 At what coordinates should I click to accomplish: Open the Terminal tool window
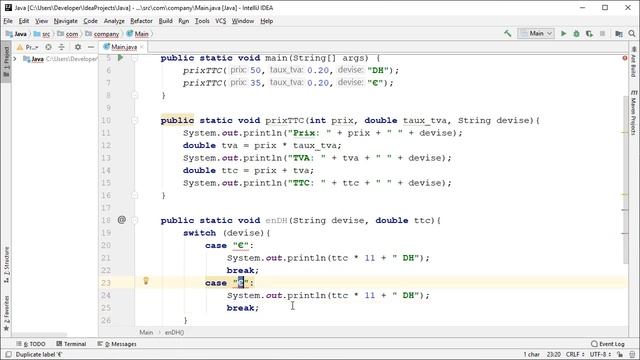point(71,344)
